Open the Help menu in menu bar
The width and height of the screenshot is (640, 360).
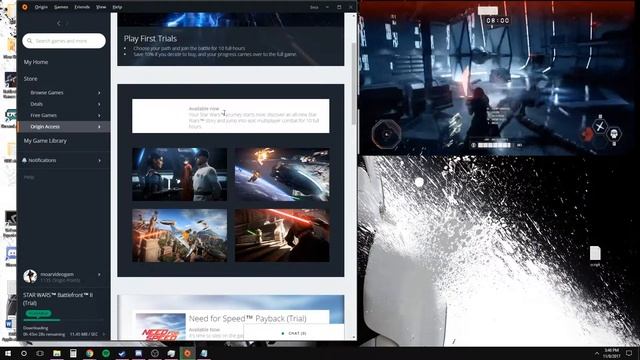[117, 7]
